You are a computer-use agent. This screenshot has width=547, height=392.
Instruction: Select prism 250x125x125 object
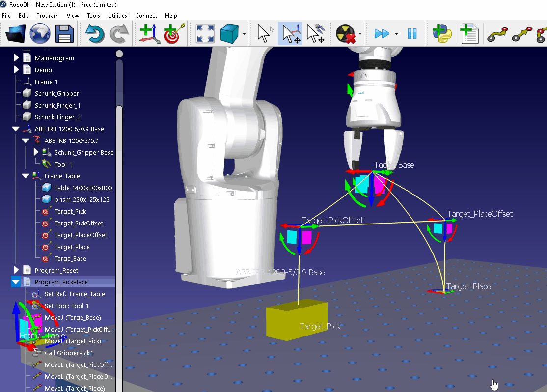point(82,199)
